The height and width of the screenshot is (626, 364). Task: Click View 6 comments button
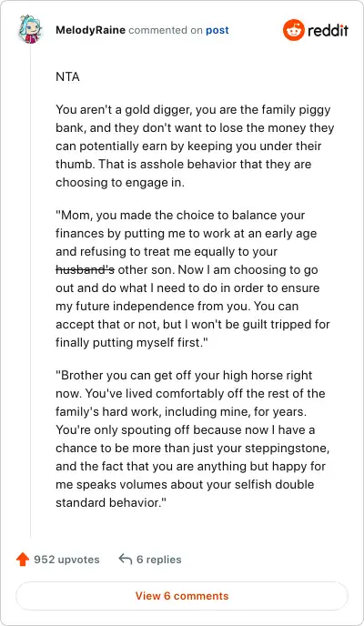click(182, 596)
